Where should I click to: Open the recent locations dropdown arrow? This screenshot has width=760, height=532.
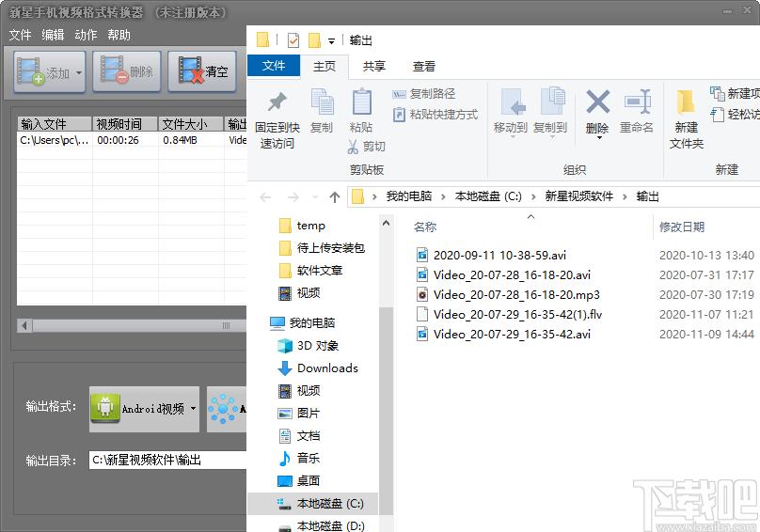point(315,197)
